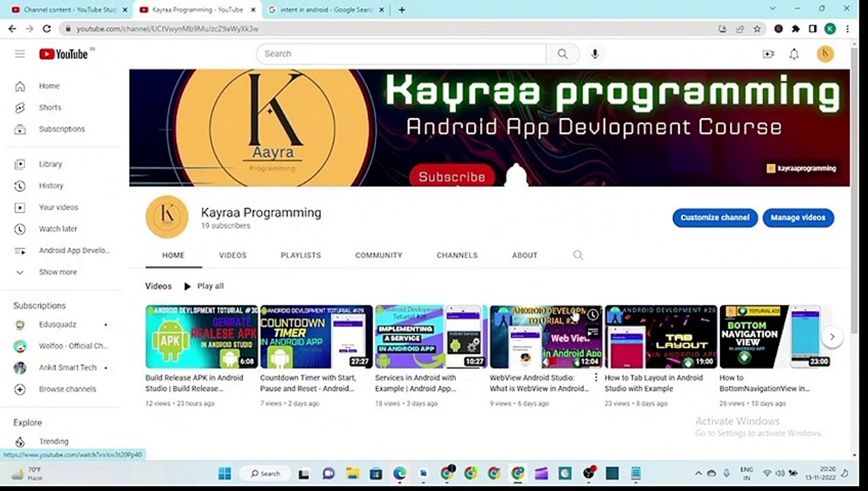The width and height of the screenshot is (868, 491).
Task: Open a new browser tab
Action: pos(402,10)
